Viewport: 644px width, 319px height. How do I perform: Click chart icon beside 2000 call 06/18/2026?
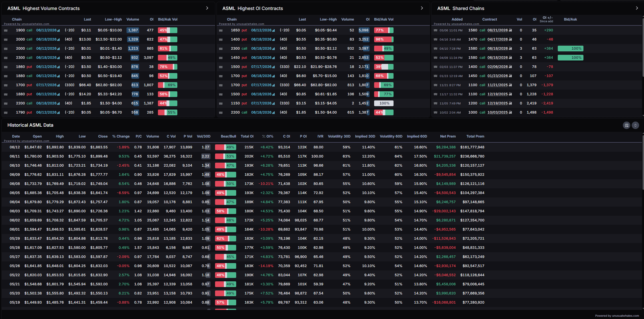click(59, 39)
